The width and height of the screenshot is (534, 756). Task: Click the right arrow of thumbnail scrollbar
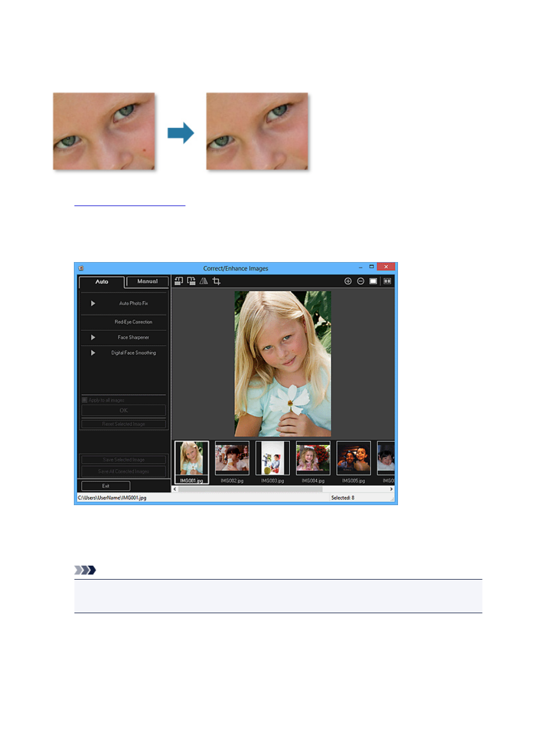(391, 489)
